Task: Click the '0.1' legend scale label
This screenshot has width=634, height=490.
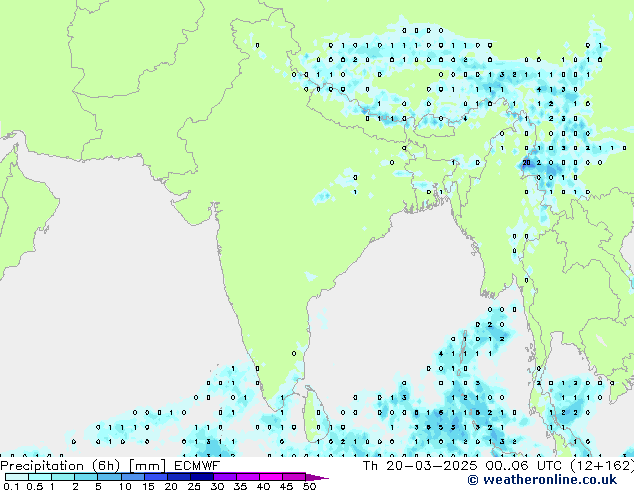Action: (x=10, y=486)
